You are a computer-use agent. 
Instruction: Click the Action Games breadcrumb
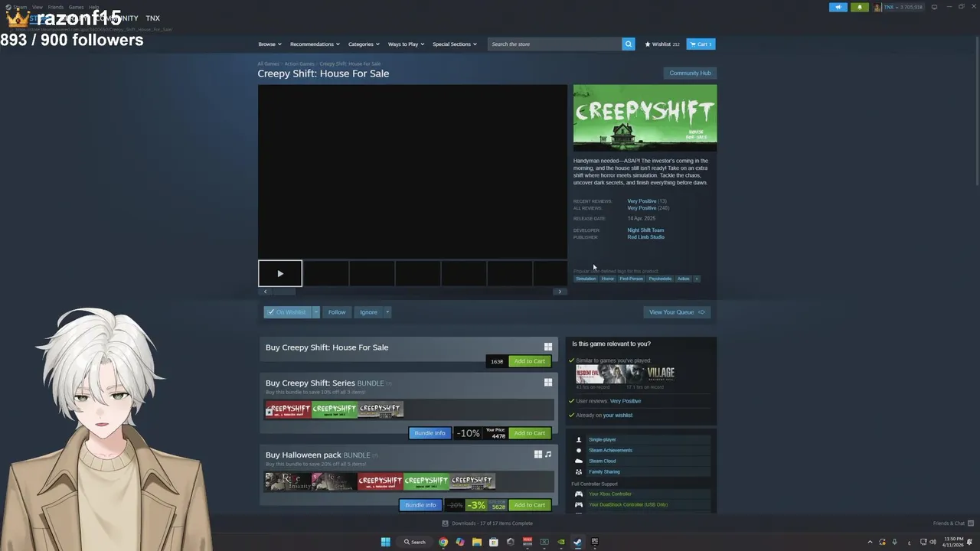click(x=299, y=64)
